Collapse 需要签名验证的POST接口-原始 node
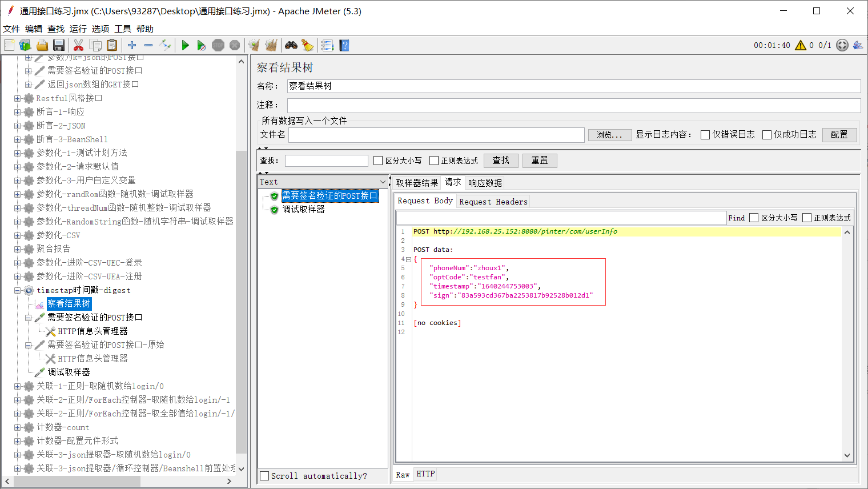This screenshot has width=868, height=489. tap(29, 345)
